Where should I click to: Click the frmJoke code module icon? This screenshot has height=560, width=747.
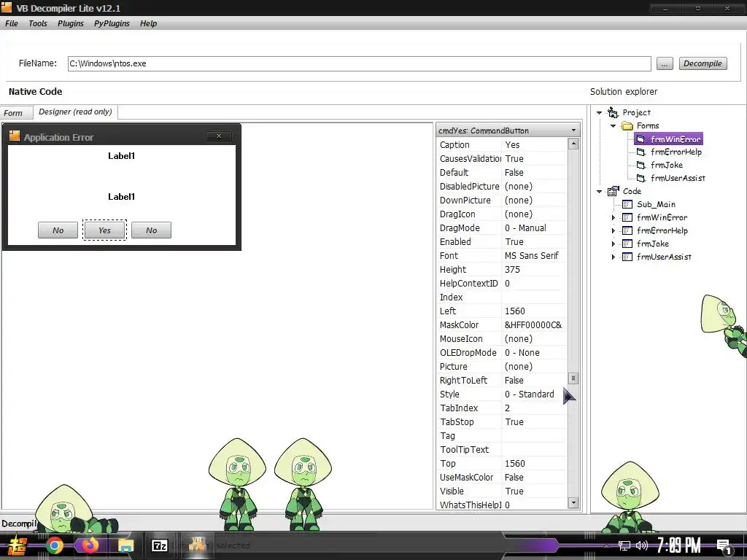627,244
